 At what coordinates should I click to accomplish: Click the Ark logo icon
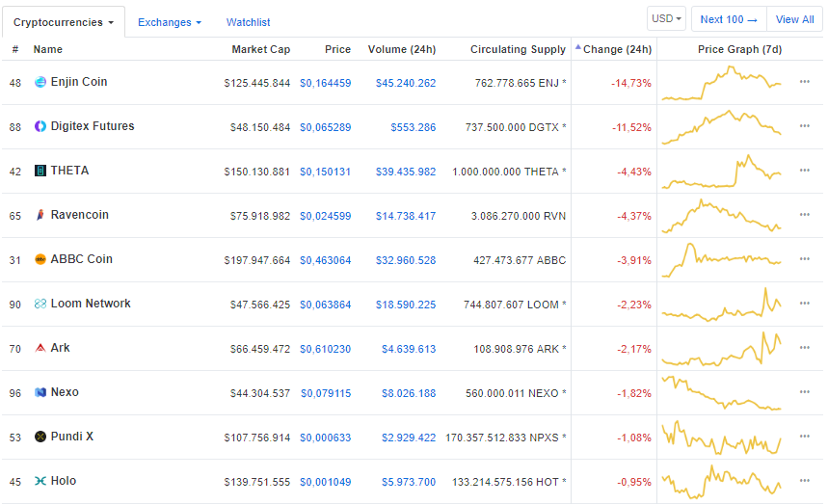pos(40,348)
